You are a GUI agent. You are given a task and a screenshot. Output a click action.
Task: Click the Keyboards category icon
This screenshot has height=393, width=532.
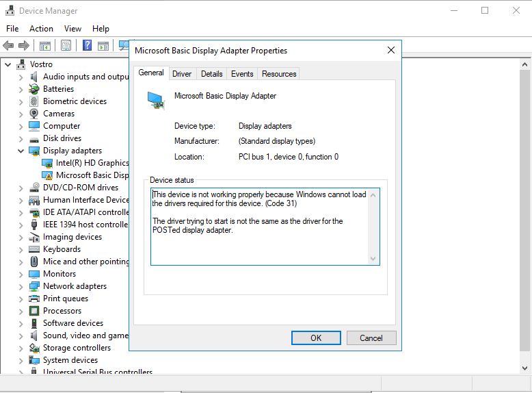tap(34, 249)
